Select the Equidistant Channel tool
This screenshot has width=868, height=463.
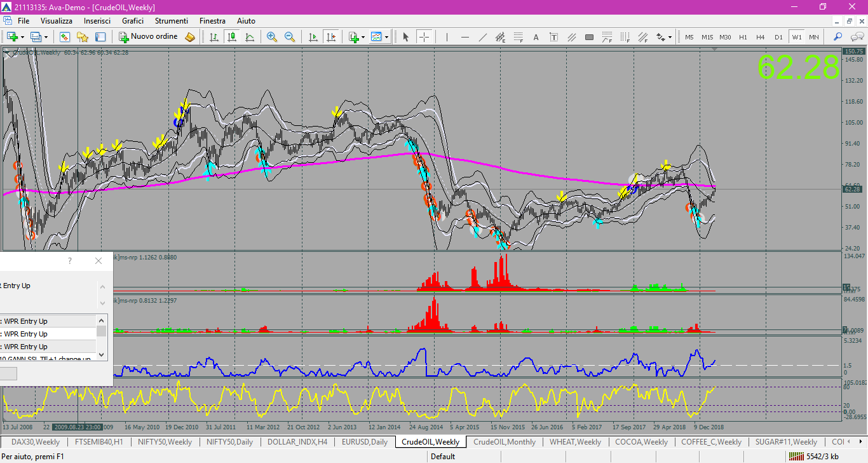point(500,37)
